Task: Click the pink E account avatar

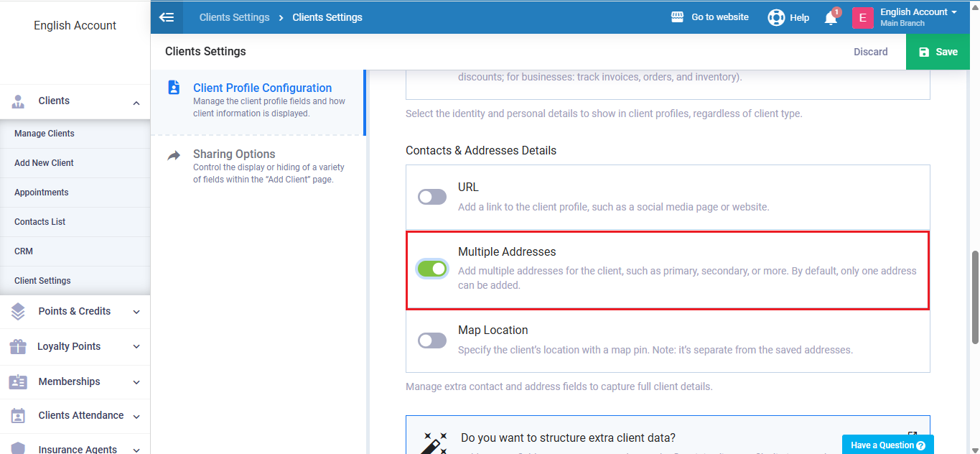Action: pyautogui.click(x=862, y=18)
